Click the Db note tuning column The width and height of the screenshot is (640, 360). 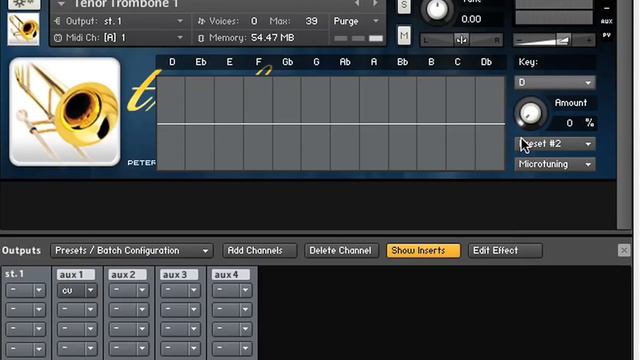(x=490, y=123)
